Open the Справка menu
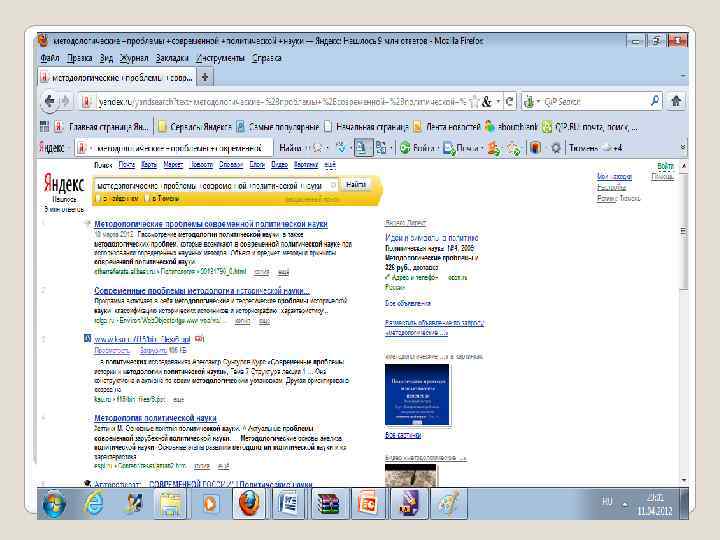The image size is (720, 540). (266, 58)
